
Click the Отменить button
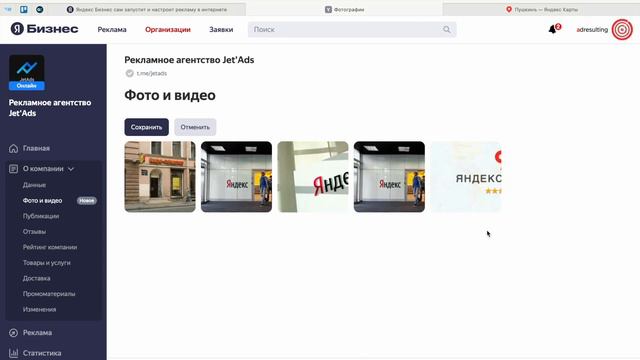[195, 127]
